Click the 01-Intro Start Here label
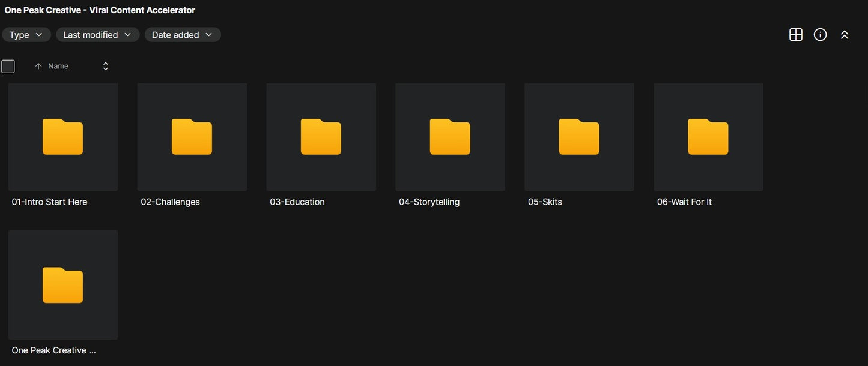 (50, 202)
